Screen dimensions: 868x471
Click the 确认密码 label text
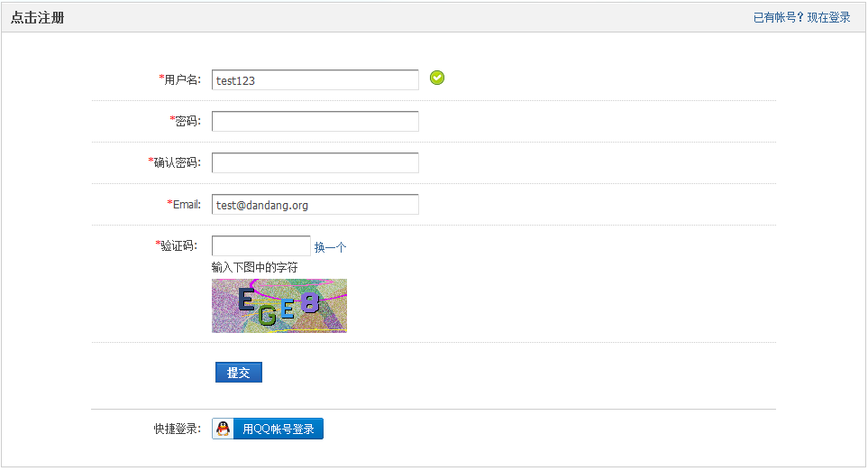[x=174, y=162]
